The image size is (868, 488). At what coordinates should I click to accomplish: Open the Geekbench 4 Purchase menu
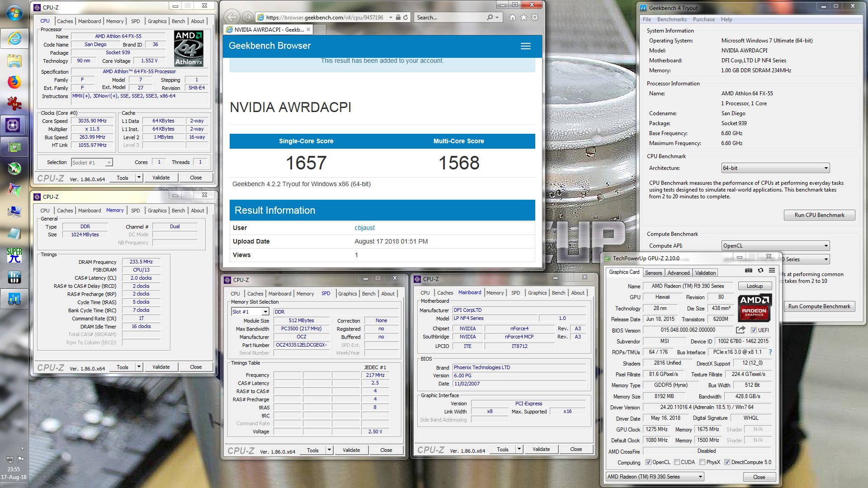point(704,19)
